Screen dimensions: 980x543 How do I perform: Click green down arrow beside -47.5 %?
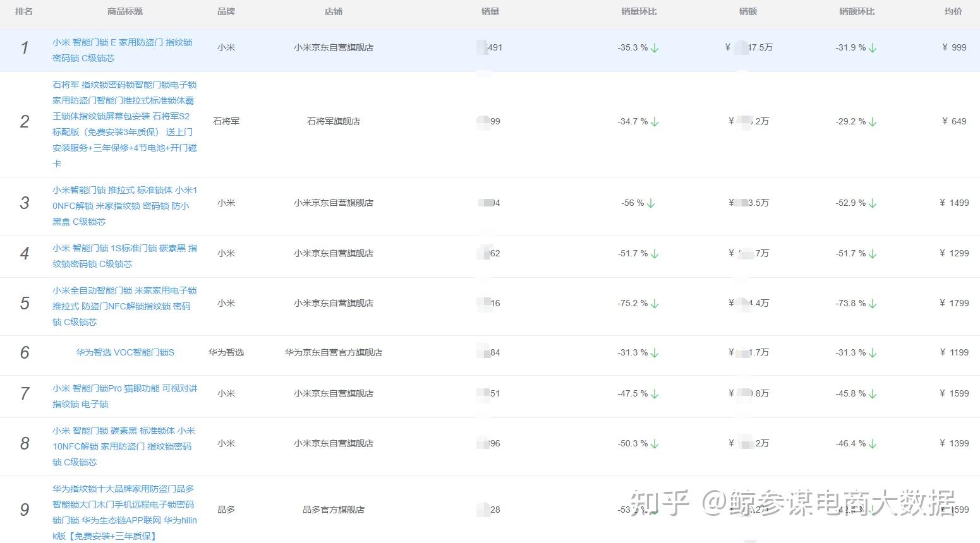click(655, 394)
